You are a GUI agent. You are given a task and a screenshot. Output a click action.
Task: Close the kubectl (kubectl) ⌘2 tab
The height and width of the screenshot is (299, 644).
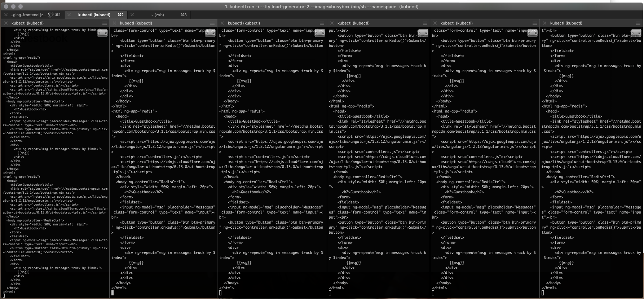point(69,15)
